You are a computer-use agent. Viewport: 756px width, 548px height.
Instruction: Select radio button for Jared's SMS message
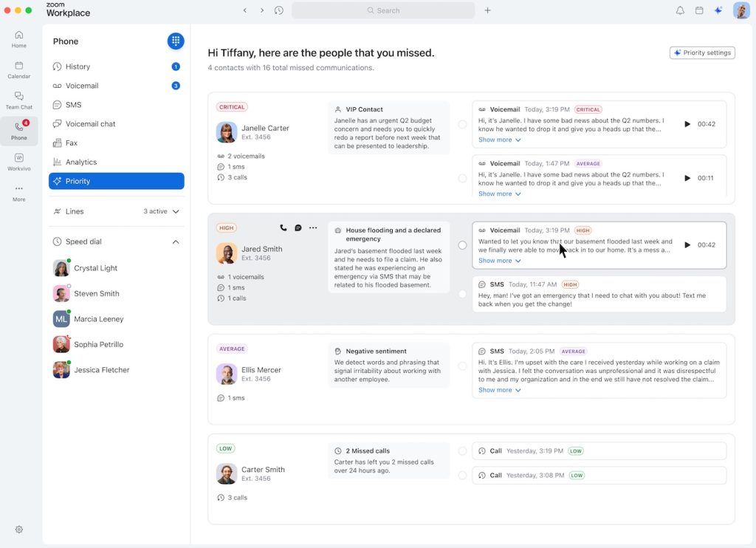tap(462, 294)
